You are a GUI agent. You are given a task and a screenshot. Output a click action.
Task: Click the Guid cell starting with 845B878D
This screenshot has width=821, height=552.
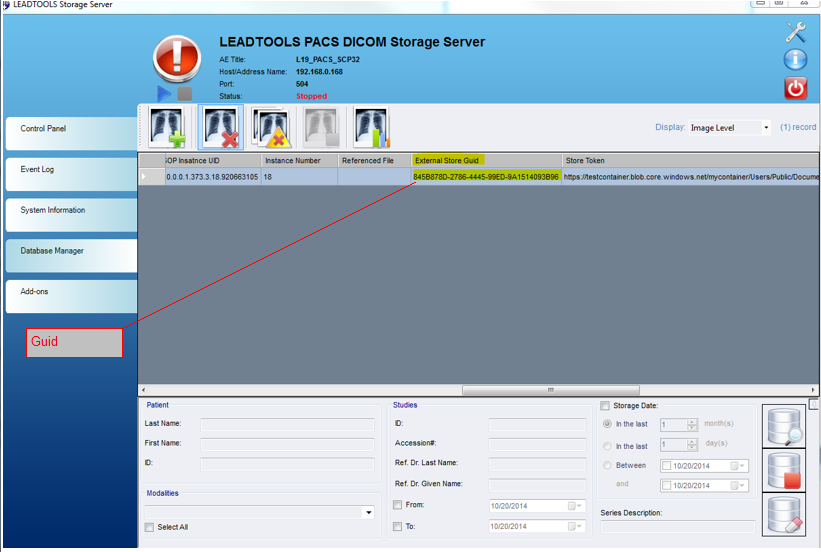(x=486, y=177)
